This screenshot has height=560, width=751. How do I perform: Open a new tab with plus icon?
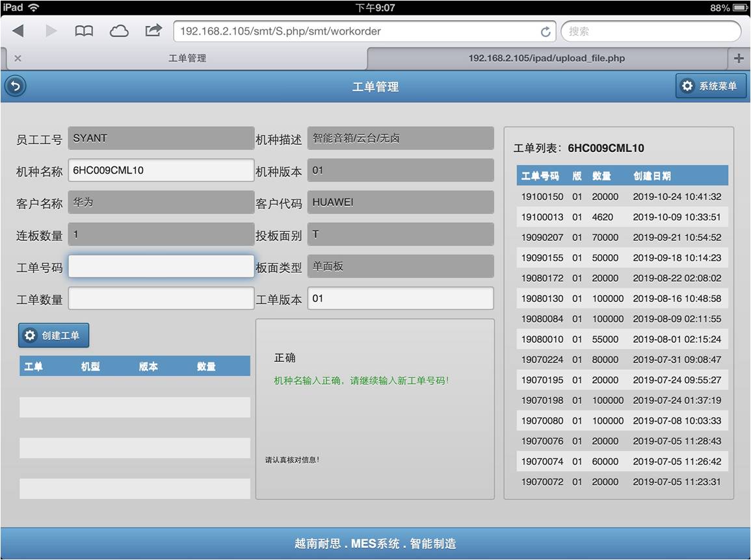pyautogui.click(x=738, y=58)
